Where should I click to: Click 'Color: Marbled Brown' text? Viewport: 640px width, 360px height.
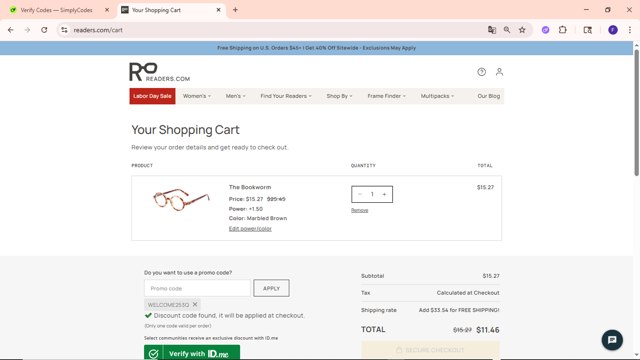pyautogui.click(x=258, y=218)
